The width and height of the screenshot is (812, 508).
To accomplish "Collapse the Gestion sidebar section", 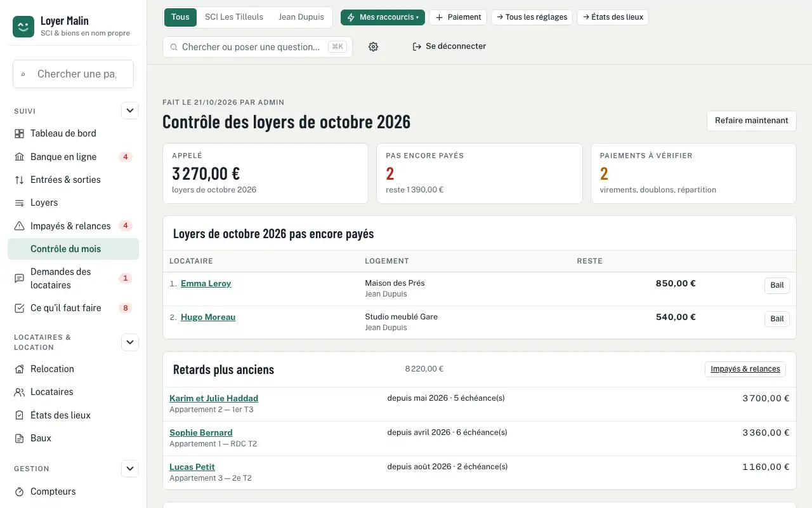I will pyautogui.click(x=130, y=469).
